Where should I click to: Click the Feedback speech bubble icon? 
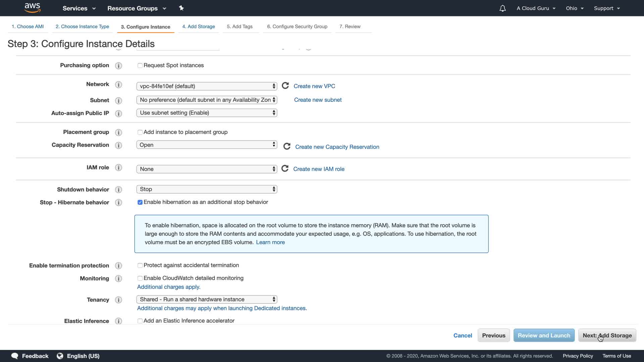coord(15,356)
